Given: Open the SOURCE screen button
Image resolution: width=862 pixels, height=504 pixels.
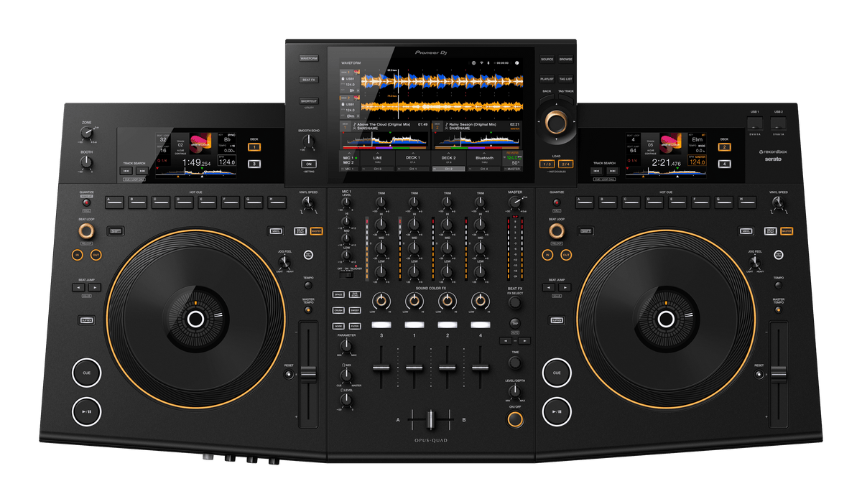Looking at the screenshot, I should click(x=547, y=59).
